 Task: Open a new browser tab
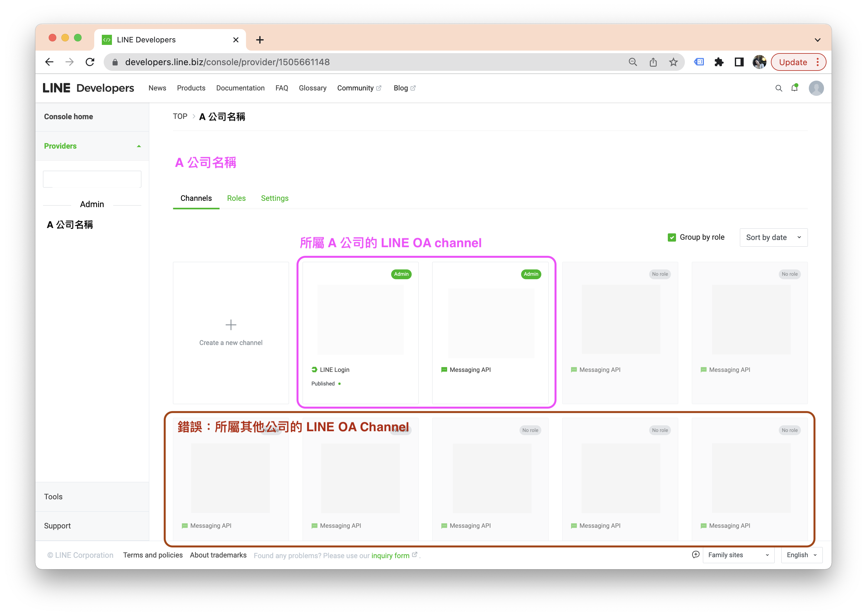tap(260, 40)
